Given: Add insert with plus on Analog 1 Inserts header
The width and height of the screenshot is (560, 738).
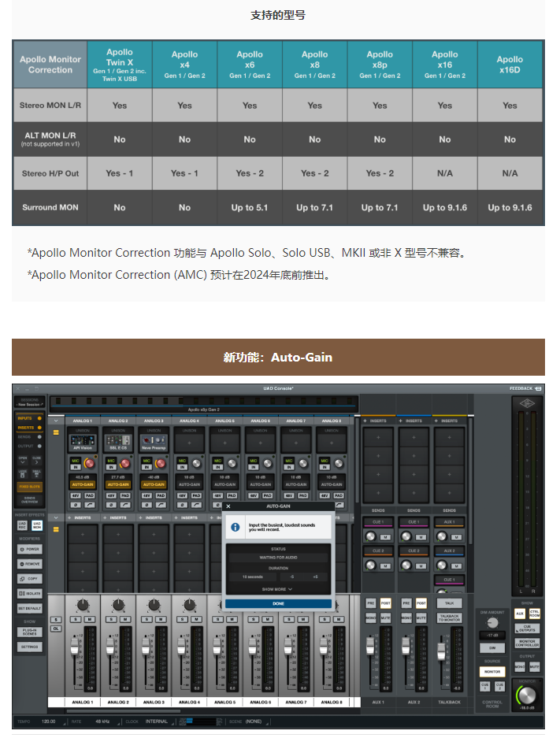Looking at the screenshot, I should 69,517.
